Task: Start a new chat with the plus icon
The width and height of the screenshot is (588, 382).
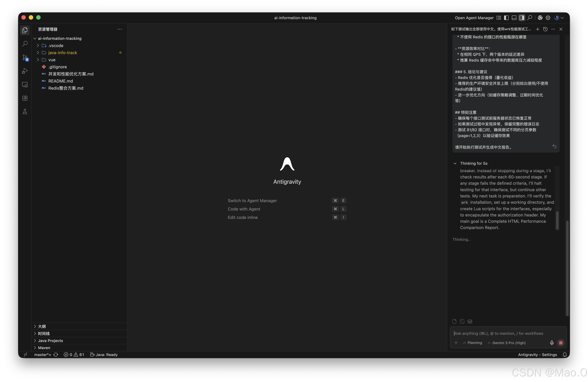Action: [x=538, y=29]
